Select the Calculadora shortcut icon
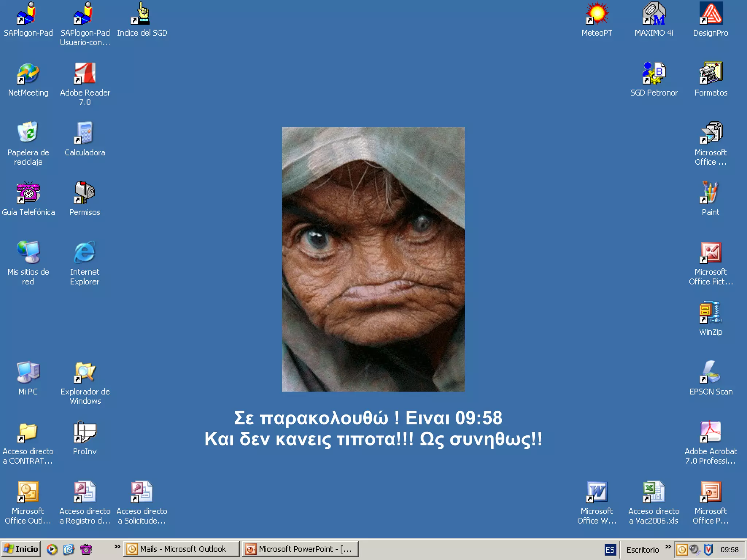Screen dimensions: 747x560 pos(85,133)
